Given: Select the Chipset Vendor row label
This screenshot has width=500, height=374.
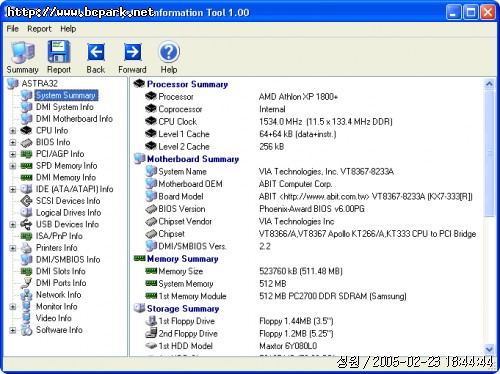Looking at the screenshot, I should [x=185, y=221].
